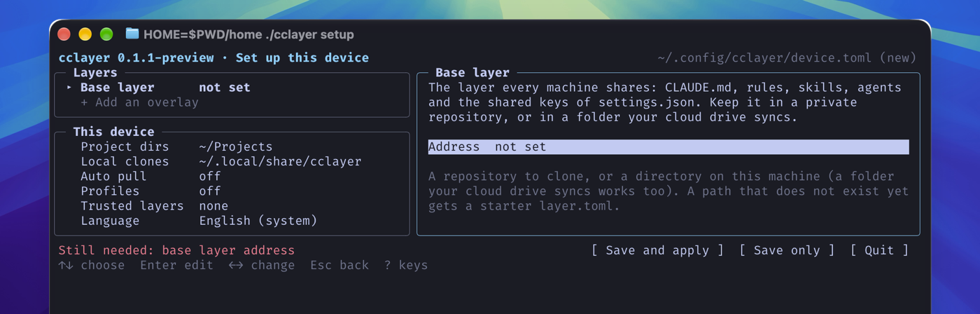
Task: Click the 'Esc back' hint
Action: [339, 265]
